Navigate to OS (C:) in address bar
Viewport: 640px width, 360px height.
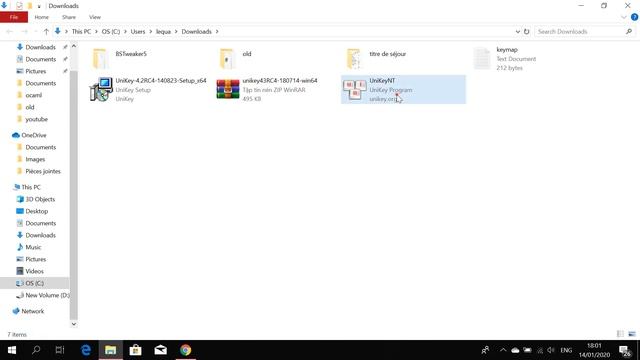click(111, 31)
